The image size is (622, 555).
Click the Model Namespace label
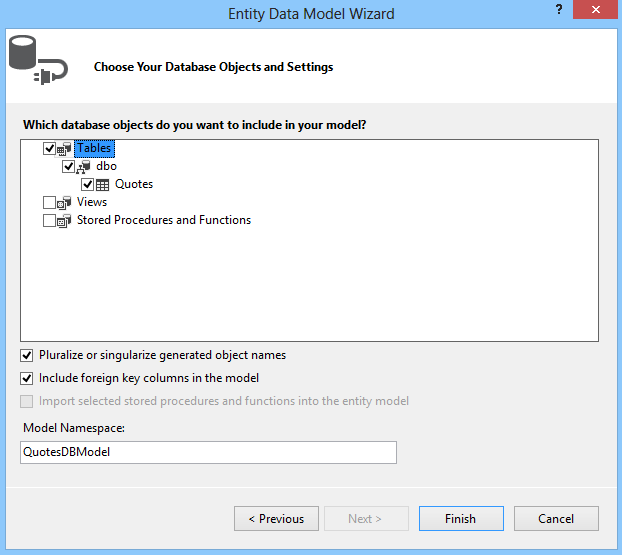[x=74, y=428]
